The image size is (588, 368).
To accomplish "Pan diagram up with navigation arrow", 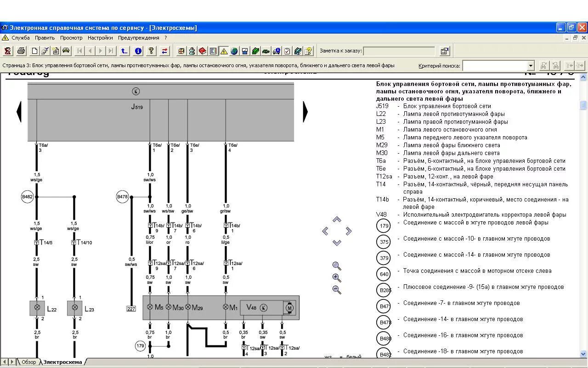I will [x=337, y=219].
